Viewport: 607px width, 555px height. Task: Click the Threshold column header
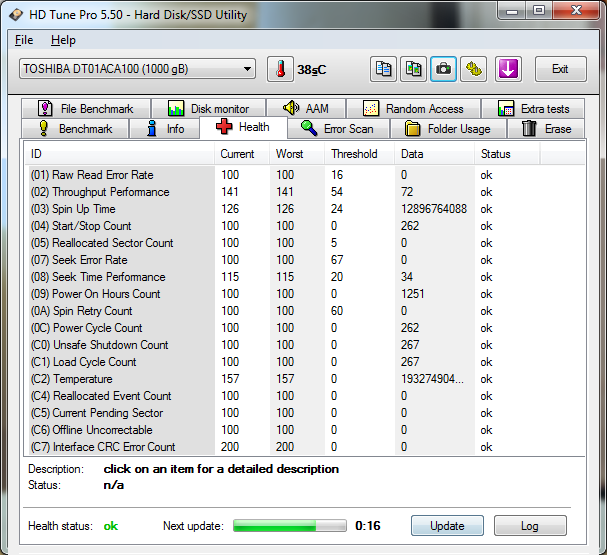(360, 154)
